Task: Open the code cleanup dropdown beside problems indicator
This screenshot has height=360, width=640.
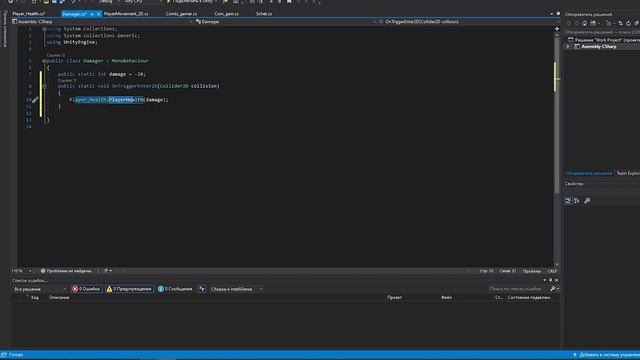Action: pos(108,271)
